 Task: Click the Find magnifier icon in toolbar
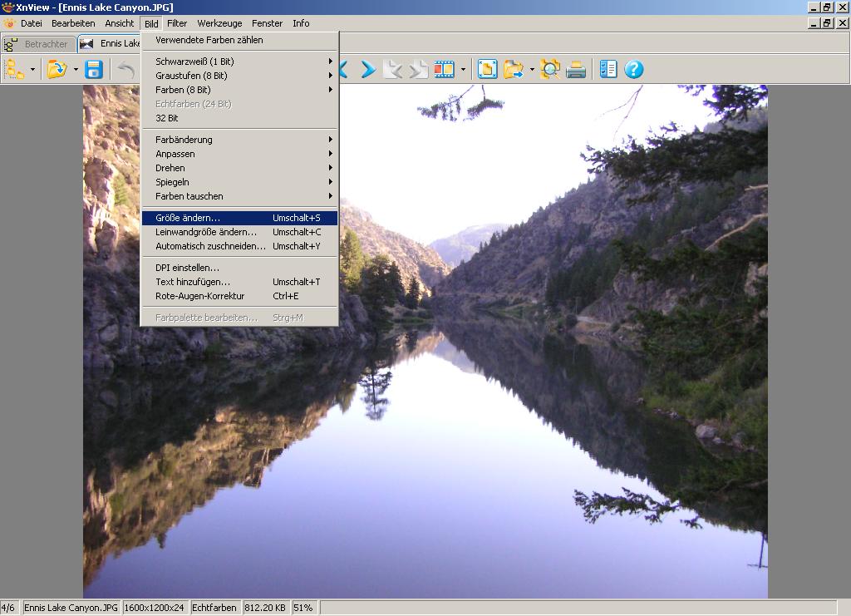pos(549,70)
